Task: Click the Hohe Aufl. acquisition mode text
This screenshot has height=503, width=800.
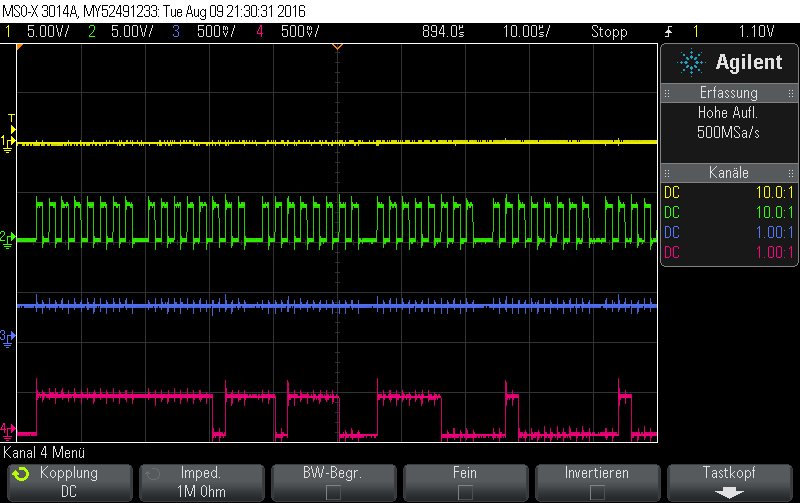Action: point(728,112)
